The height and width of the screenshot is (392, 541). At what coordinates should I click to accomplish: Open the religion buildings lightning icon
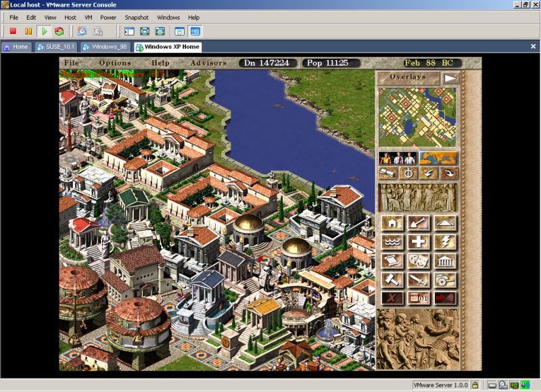click(445, 242)
